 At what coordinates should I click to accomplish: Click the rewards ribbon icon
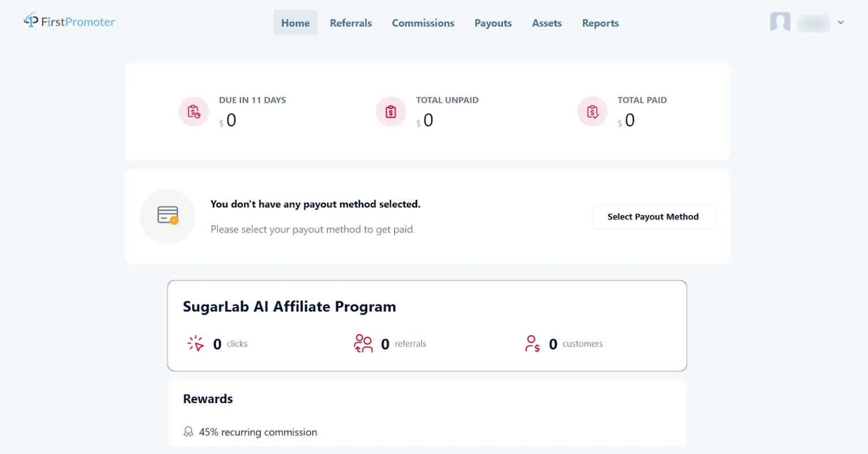[x=188, y=431]
